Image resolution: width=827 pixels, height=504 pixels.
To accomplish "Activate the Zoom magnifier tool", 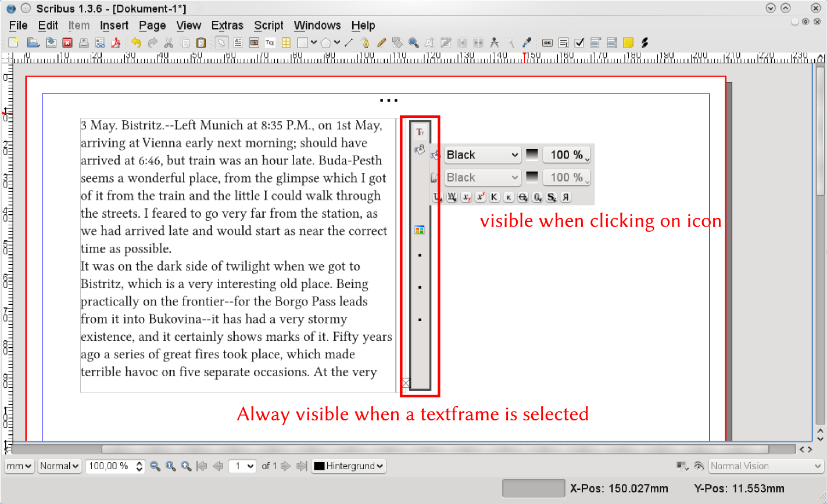I will 413,42.
